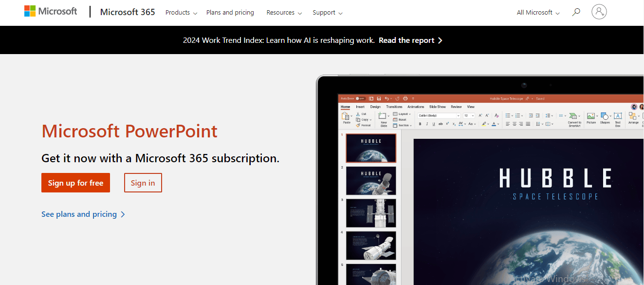Click the Microsoft logo
Image resolution: width=644 pixels, height=285 pixels.
(x=51, y=12)
